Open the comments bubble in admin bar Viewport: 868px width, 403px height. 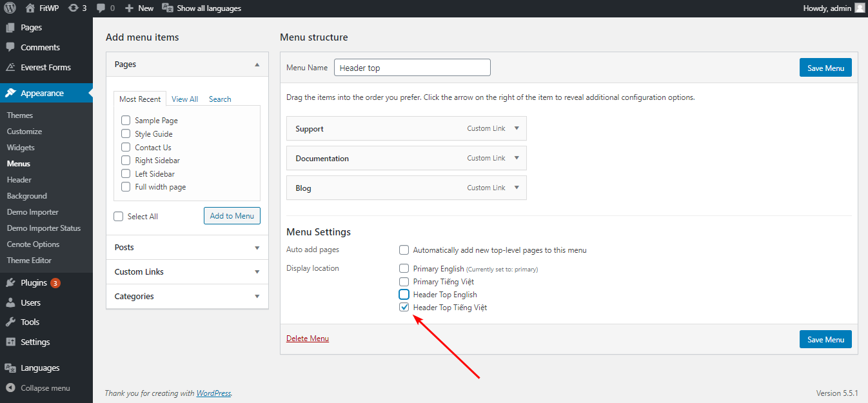coord(101,8)
